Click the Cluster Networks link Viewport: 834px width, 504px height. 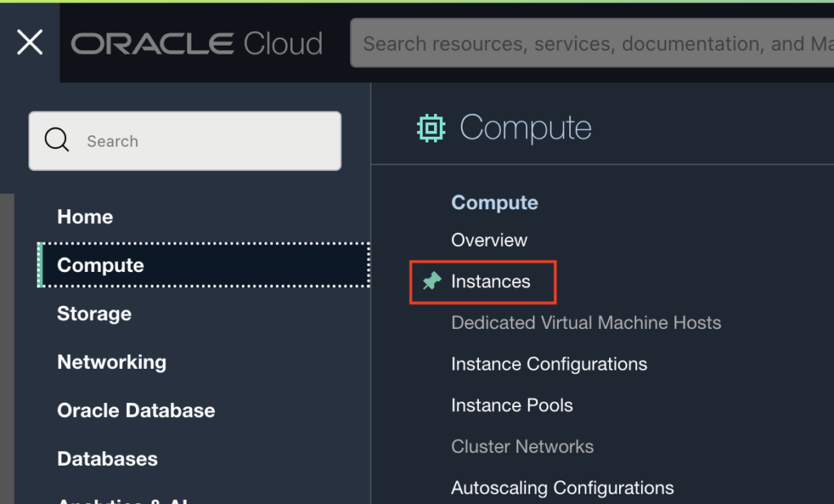tap(522, 446)
